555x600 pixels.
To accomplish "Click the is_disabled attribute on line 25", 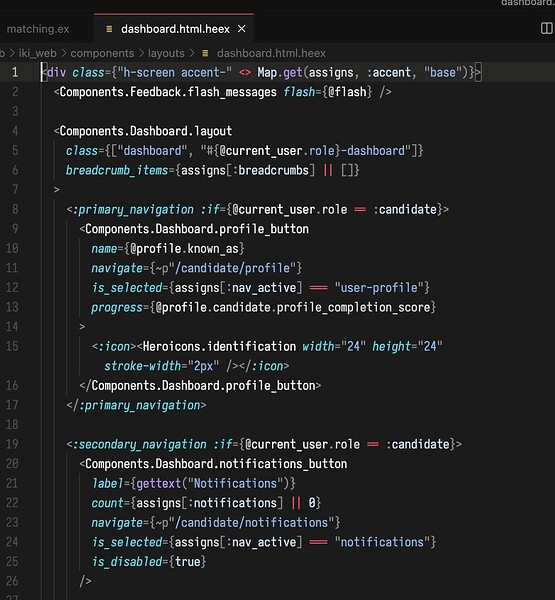I will coord(127,561).
